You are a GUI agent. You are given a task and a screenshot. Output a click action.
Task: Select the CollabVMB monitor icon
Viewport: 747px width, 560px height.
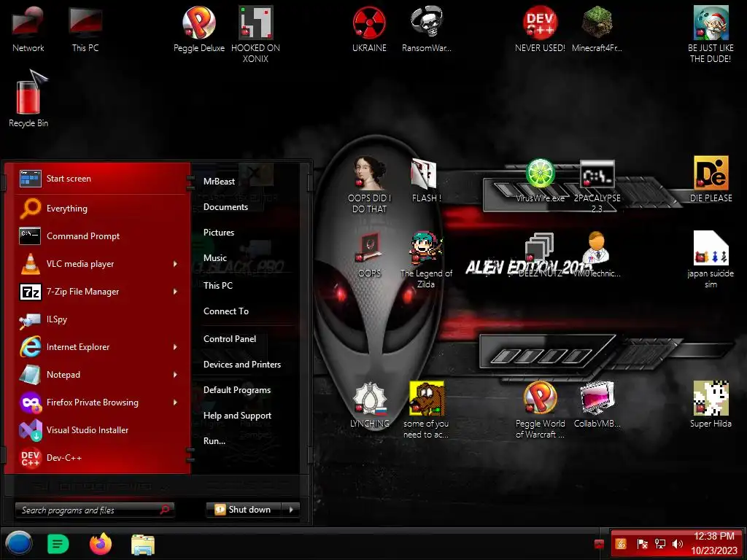point(597,405)
